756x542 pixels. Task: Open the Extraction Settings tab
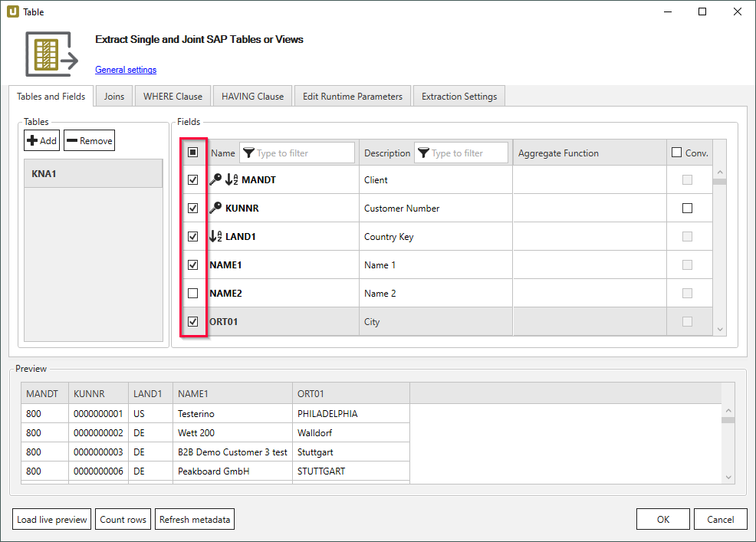coord(459,97)
